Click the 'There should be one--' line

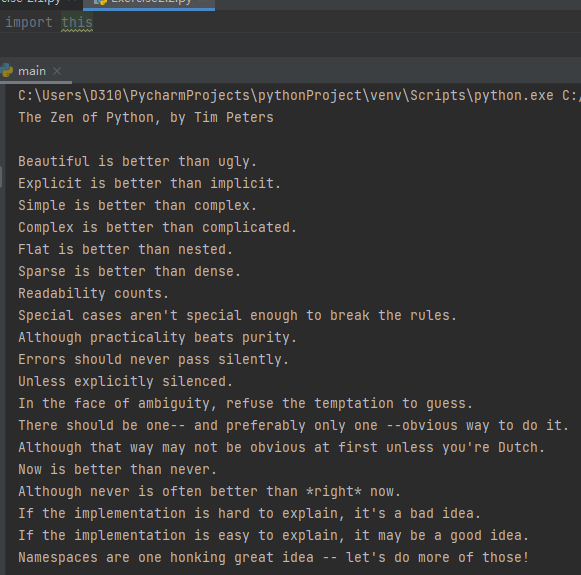tap(293, 425)
